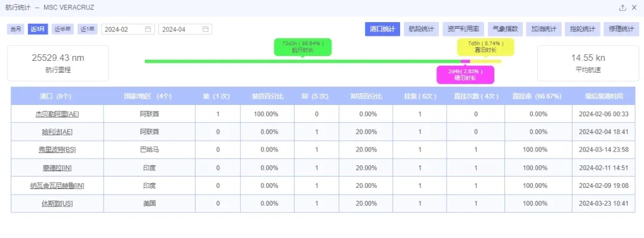Select the 近3月 time range option
The height and width of the screenshot is (238, 644).
(38, 29)
